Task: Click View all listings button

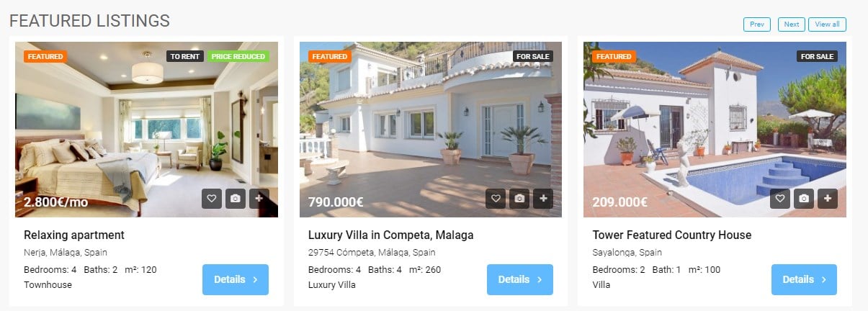Action: tap(827, 24)
